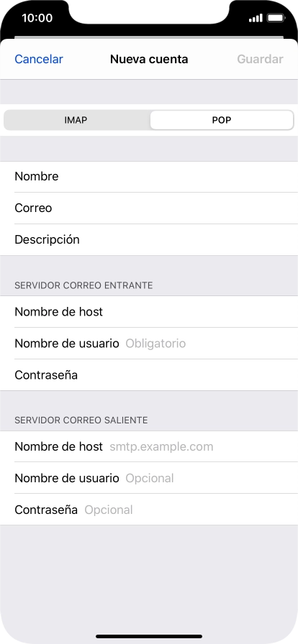Tap the 10:00 clock in status bar
This screenshot has width=298, height=644.
pos(37,18)
